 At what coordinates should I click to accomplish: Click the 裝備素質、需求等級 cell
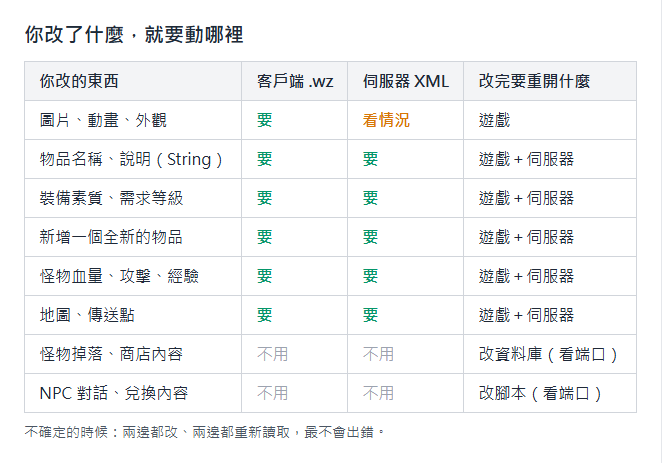[111, 198]
